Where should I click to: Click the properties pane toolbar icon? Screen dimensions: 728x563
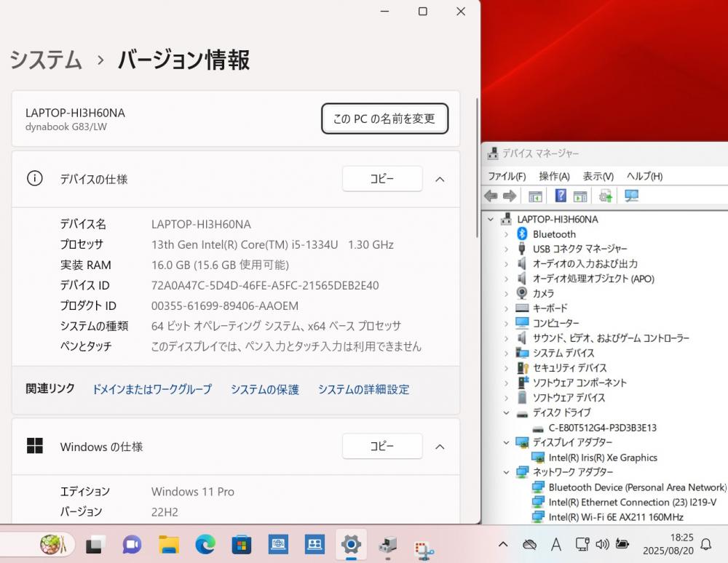(x=580, y=196)
